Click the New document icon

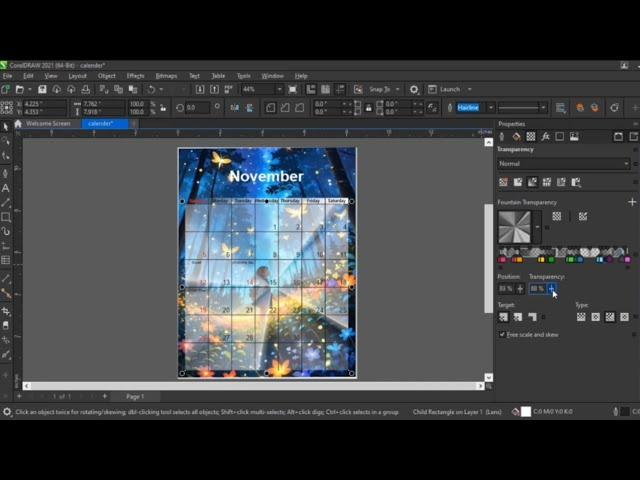click(x=6, y=89)
